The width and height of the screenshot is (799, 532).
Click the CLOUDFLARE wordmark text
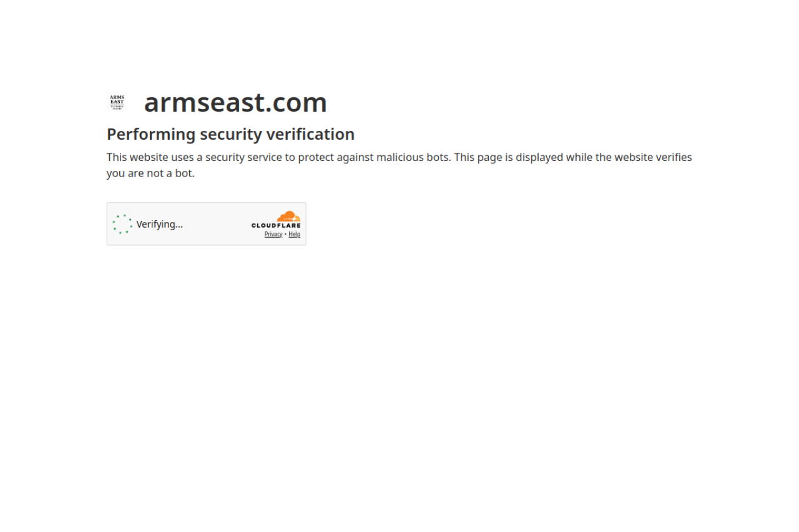[x=276, y=226]
